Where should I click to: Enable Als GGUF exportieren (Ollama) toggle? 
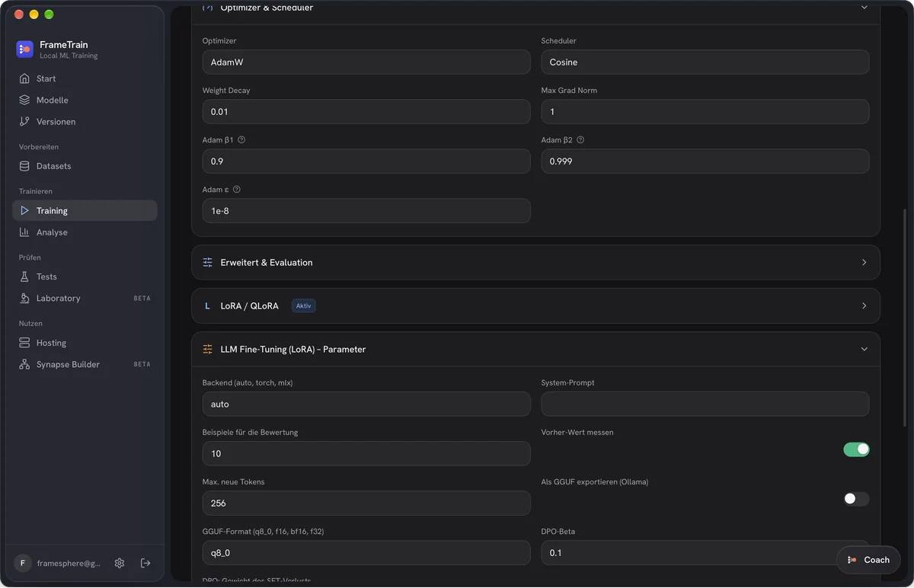click(856, 499)
